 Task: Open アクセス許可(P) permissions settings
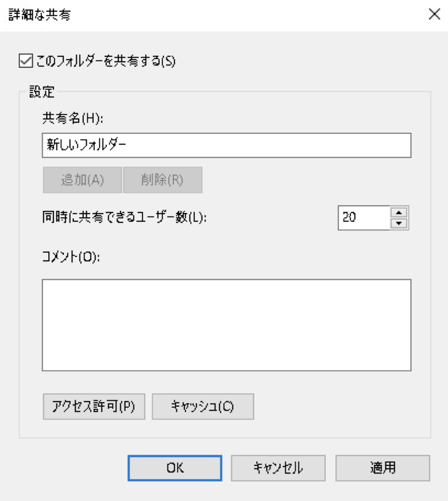point(94,406)
